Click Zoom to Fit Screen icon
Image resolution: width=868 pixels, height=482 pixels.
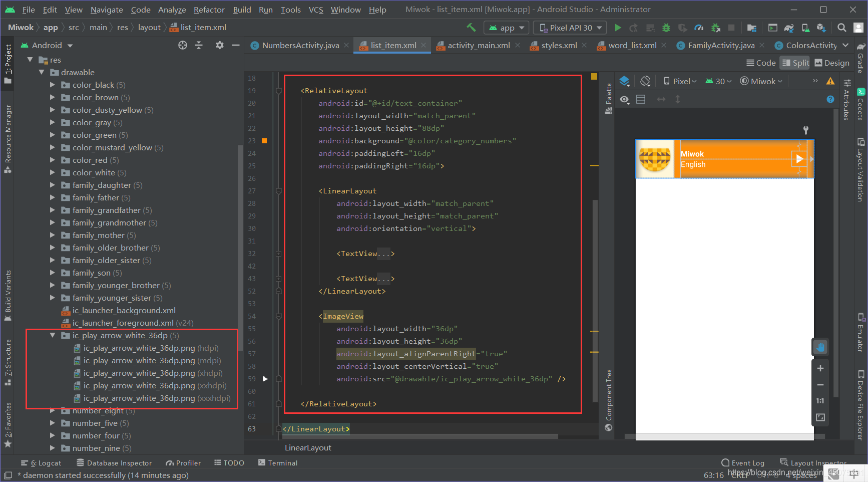tap(820, 417)
